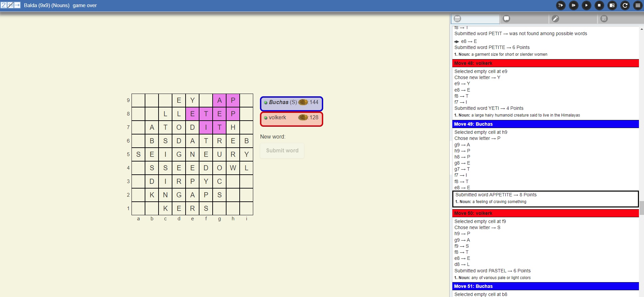Image resolution: width=644 pixels, height=297 pixels.
Task: Switch to the move history grid tab
Action: click(475, 19)
